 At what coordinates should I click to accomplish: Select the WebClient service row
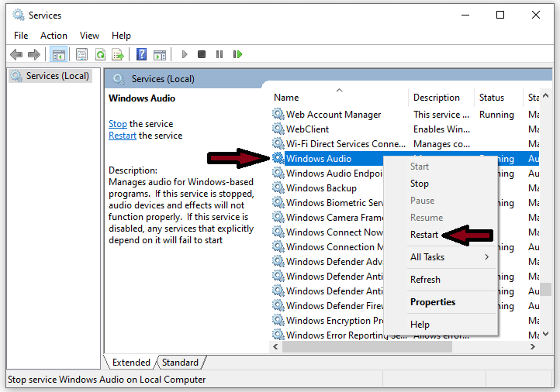(405, 129)
